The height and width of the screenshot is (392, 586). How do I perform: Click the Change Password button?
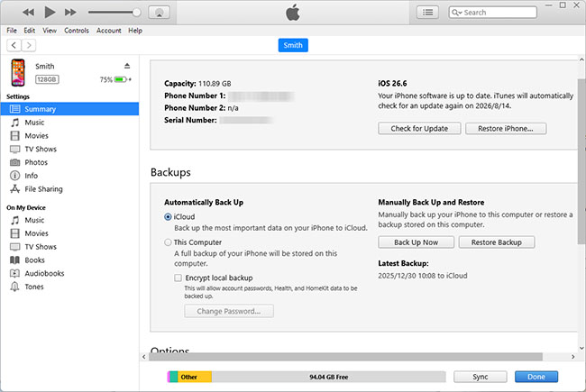tap(229, 311)
